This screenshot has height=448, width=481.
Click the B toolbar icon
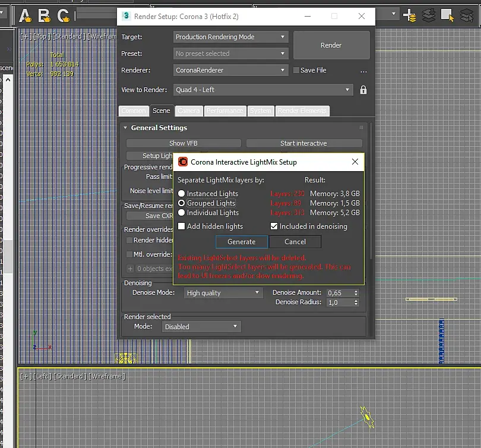pyautogui.click(x=44, y=15)
